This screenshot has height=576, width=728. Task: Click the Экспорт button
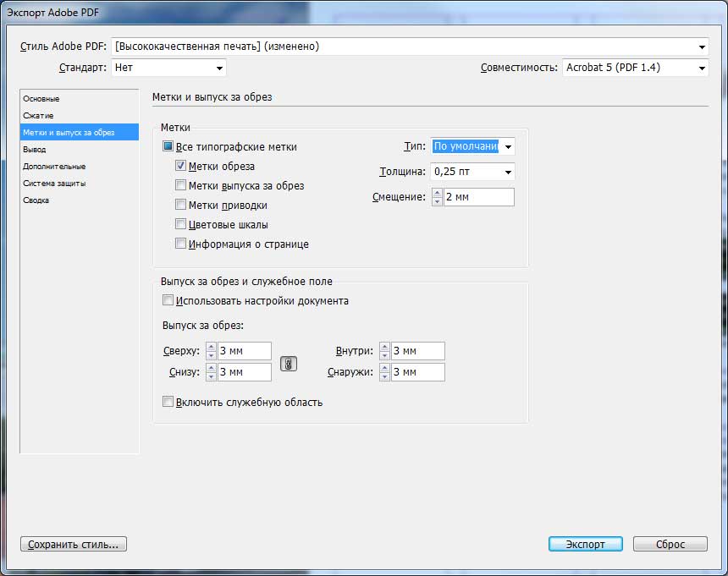click(586, 544)
